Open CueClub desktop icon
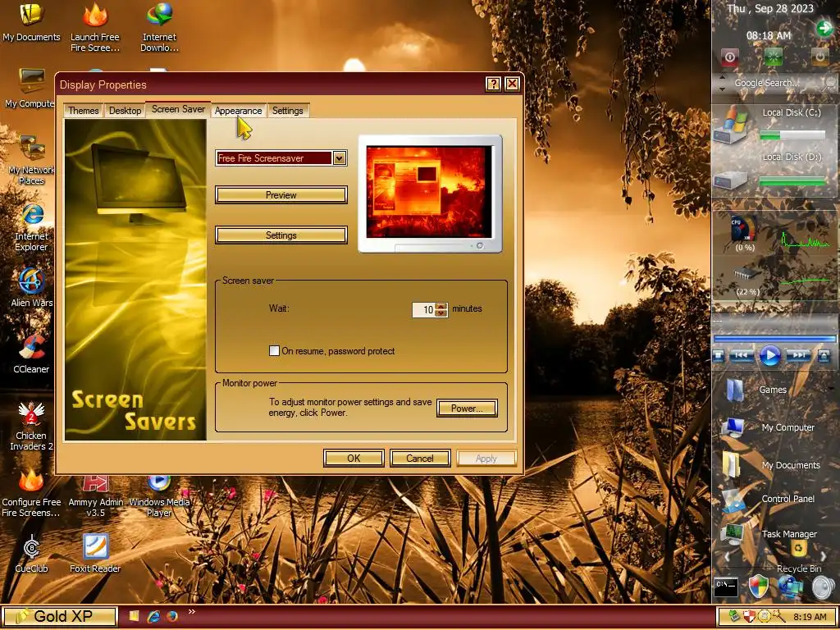The width and height of the screenshot is (840, 630). click(x=31, y=554)
